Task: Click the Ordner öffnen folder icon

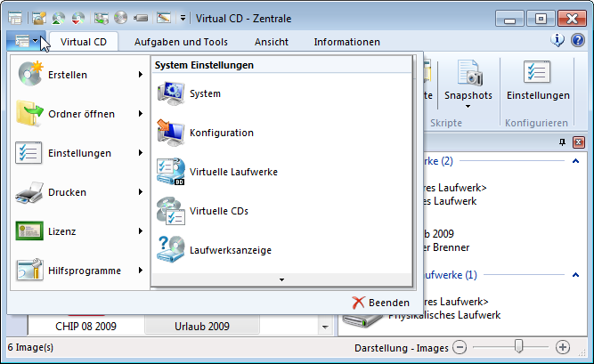Action: click(29, 113)
